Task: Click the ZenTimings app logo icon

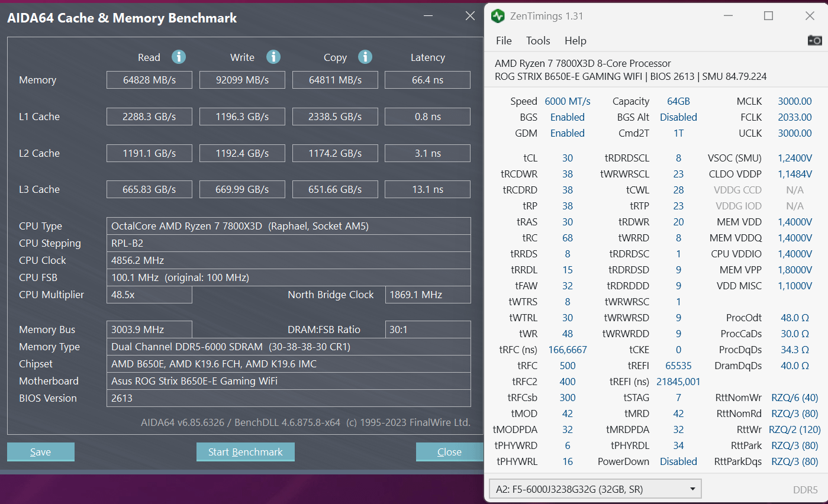Action: pyautogui.click(x=498, y=16)
